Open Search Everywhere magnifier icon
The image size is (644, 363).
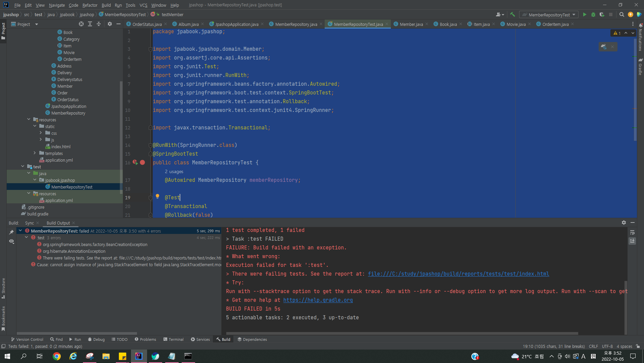tap(622, 14)
